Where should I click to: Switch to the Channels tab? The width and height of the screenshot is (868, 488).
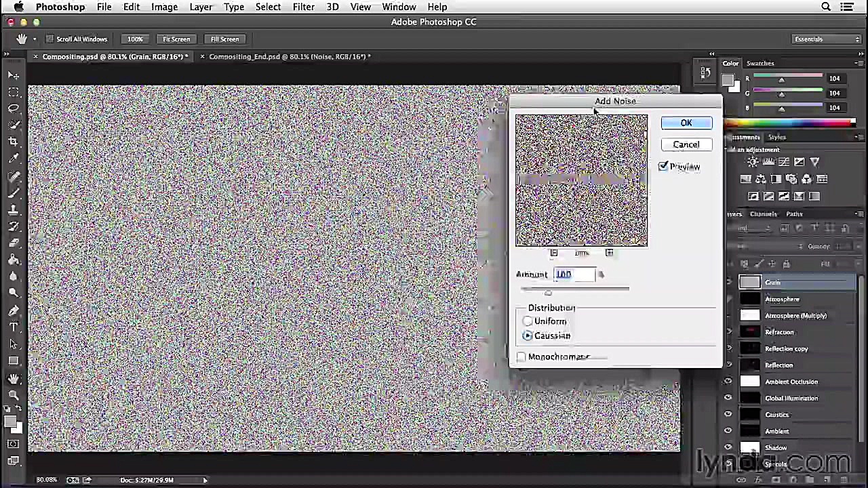(764, 213)
